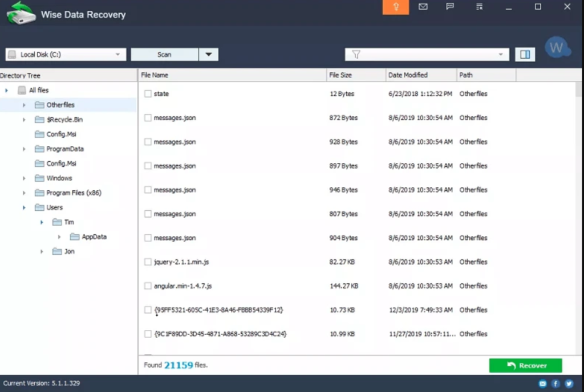584x392 pixels.
Task: Open the Local Disk (C:) drive dropdown
Action: [66, 55]
